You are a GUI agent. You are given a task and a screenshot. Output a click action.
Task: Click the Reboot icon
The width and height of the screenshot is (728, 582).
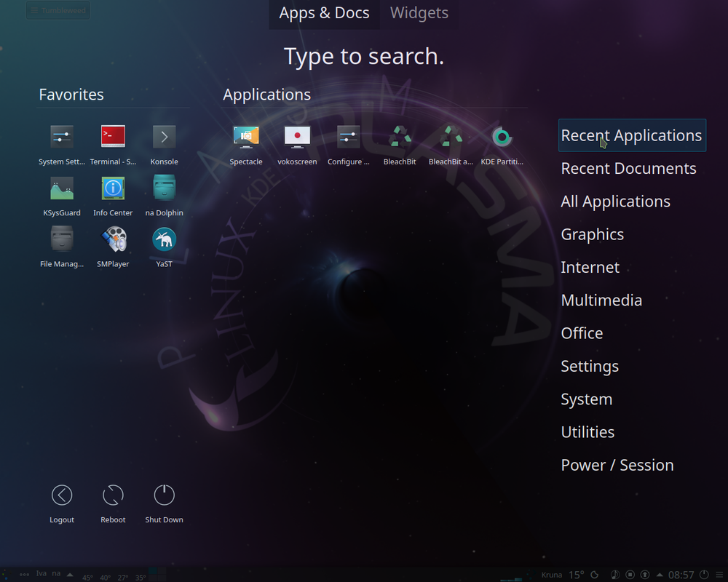pyautogui.click(x=113, y=495)
